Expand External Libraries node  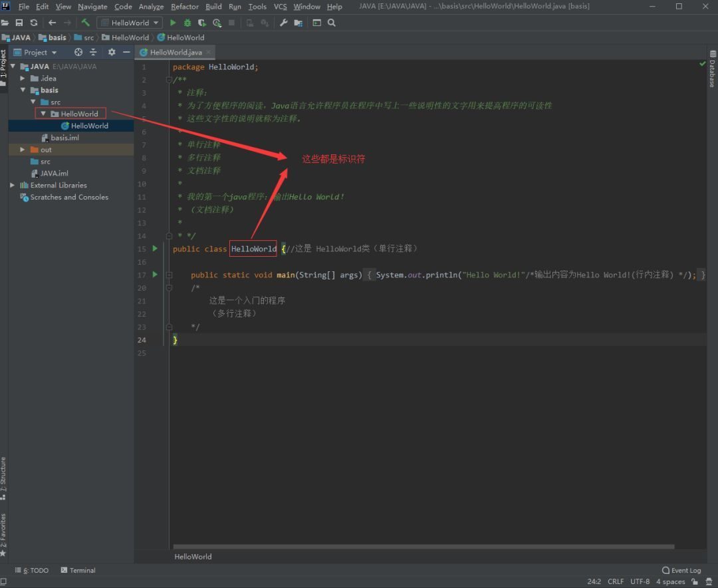pos(13,186)
